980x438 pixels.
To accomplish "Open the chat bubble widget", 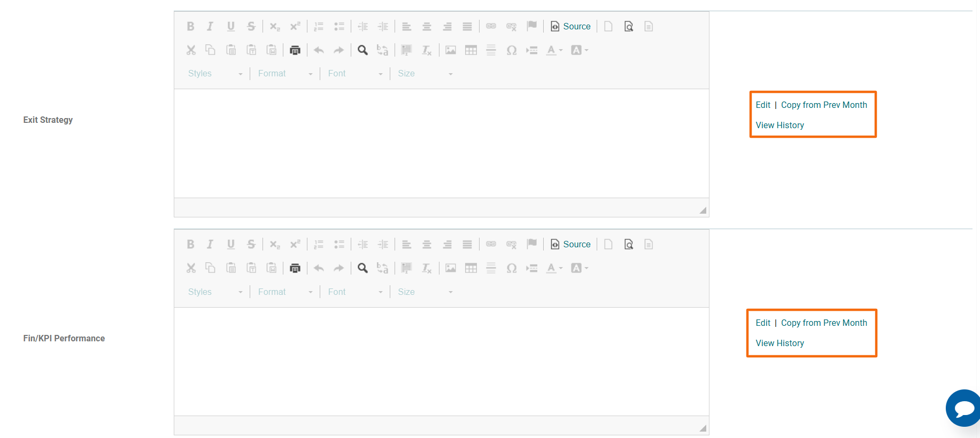I will coord(964,408).
